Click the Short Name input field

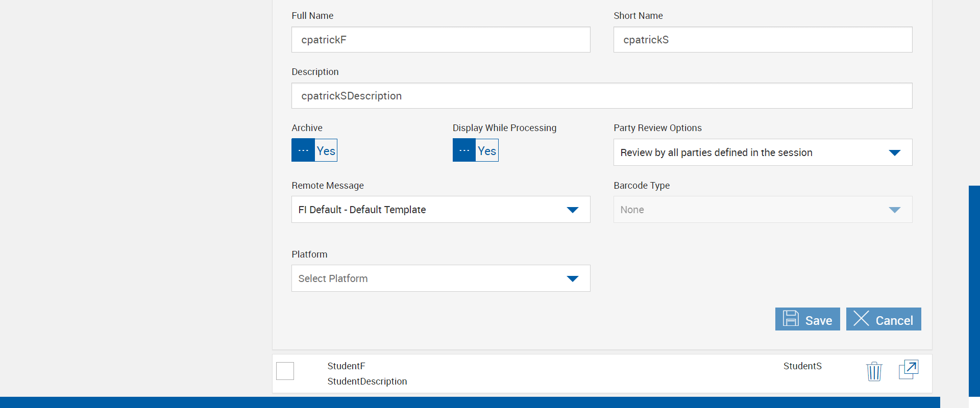click(763, 40)
